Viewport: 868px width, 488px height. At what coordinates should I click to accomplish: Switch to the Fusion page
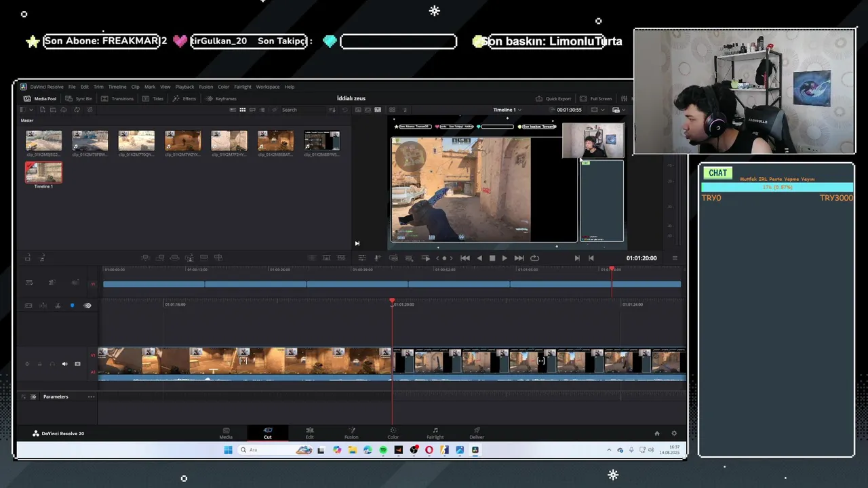click(351, 433)
